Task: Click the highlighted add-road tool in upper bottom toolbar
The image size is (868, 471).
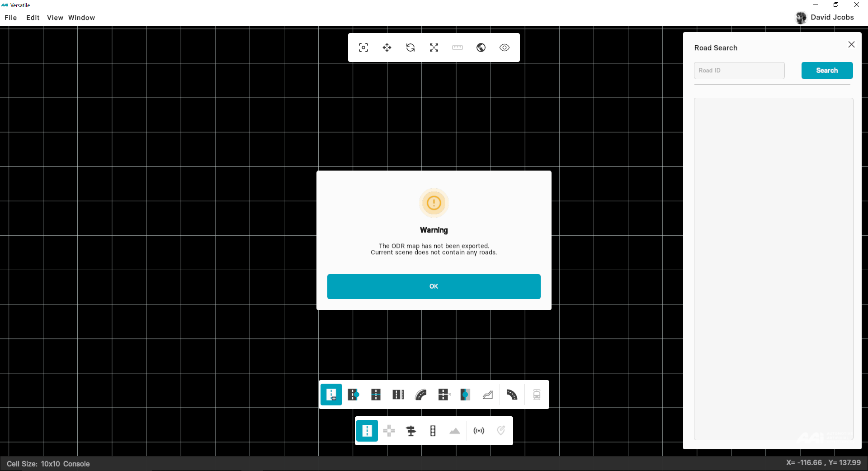Action: (x=331, y=395)
